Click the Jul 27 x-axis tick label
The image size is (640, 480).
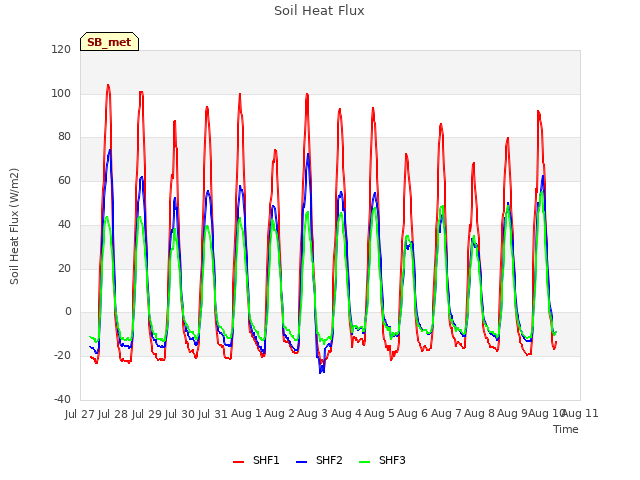pos(80,414)
